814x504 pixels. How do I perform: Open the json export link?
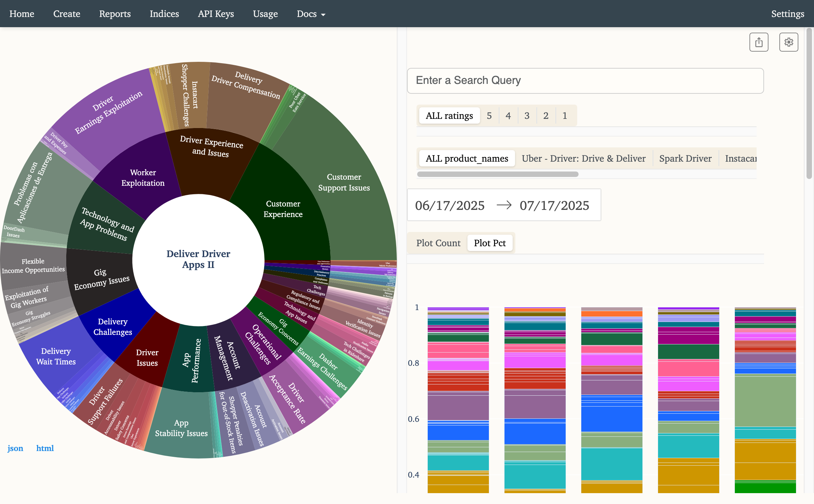click(15, 448)
